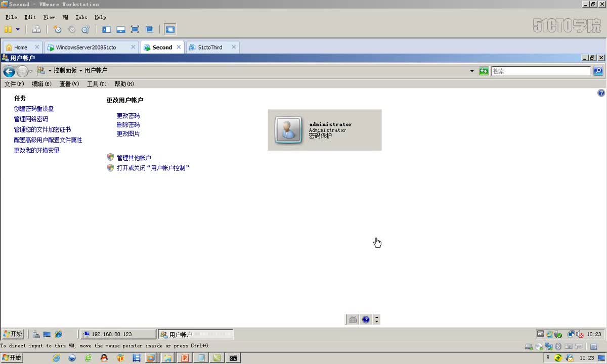Open the 工具(T) menu
Screen dimensions: 607x364
point(97,84)
